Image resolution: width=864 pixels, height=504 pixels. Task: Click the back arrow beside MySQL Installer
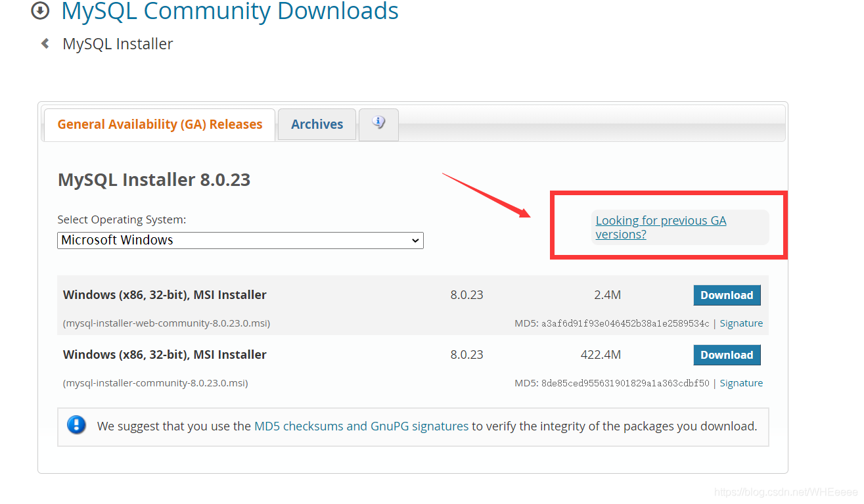45,44
